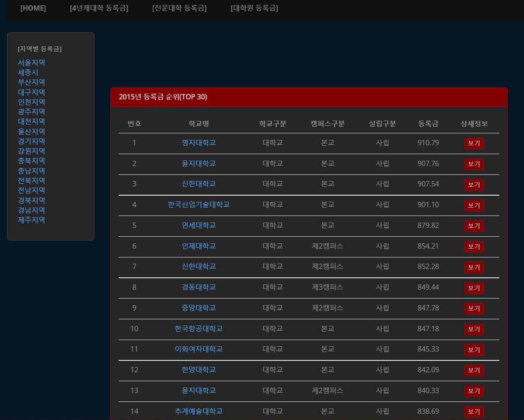
Task: Open 중앙대학교 school link
Action: point(199,308)
